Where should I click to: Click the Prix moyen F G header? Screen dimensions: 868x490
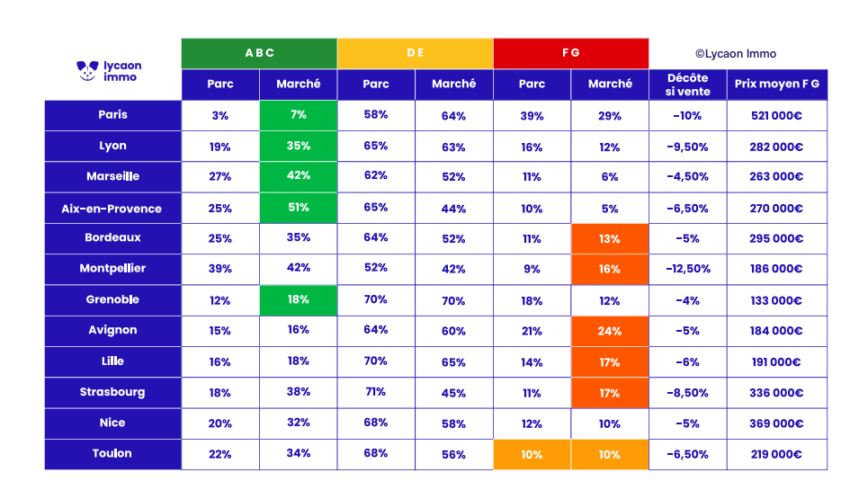776,85
